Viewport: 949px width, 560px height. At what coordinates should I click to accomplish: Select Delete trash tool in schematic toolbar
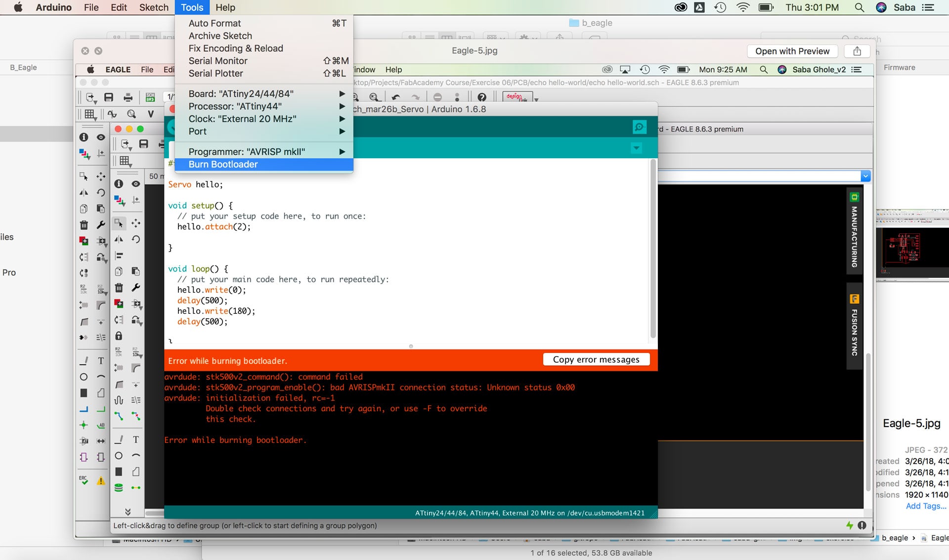point(84,225)
